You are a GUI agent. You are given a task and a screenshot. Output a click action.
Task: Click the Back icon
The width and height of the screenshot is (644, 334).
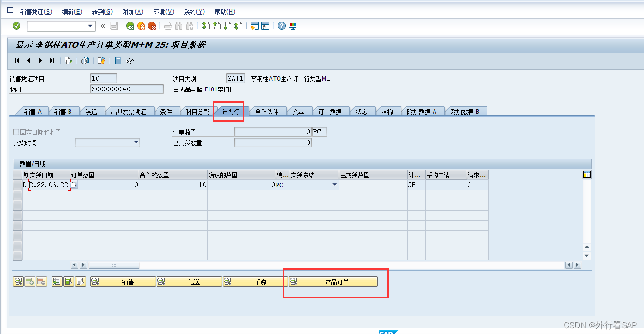[x=130, y=25]
